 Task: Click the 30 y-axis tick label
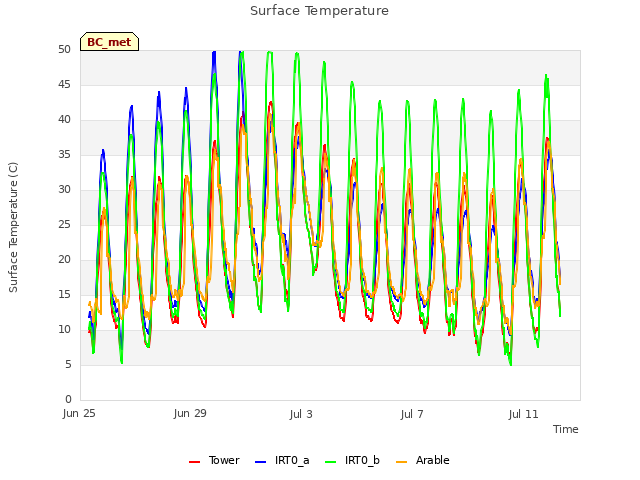pyautogui.click(x=64, y=190)
